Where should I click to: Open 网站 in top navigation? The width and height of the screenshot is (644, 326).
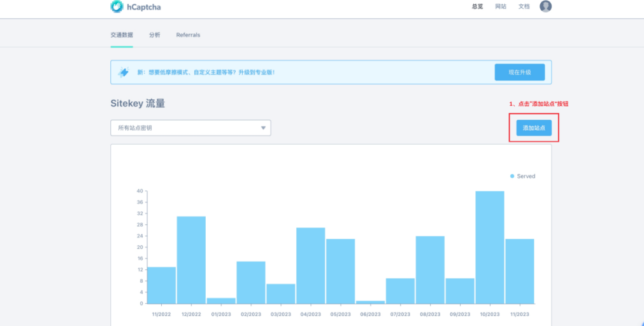pos(501,6)
